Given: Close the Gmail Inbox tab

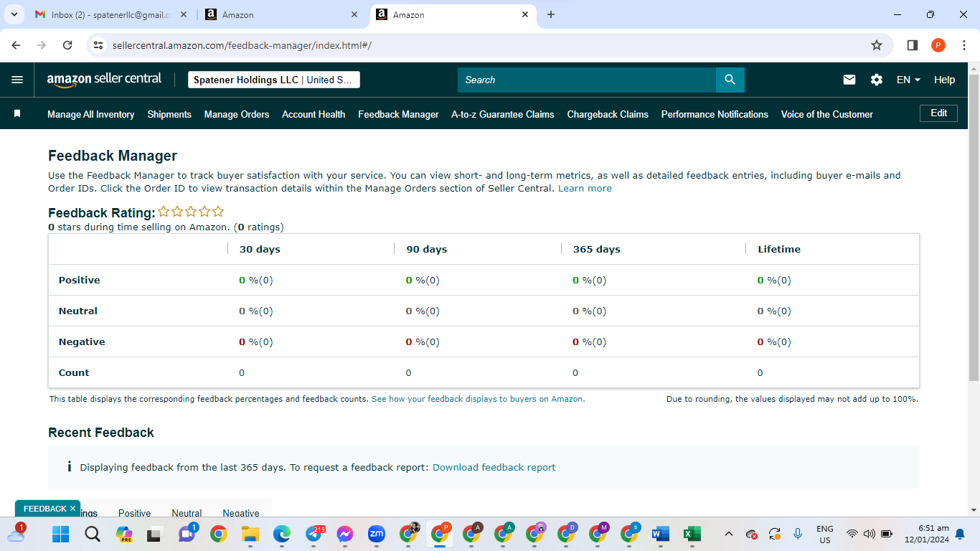Looking at the screenshot, I should 184,14.
